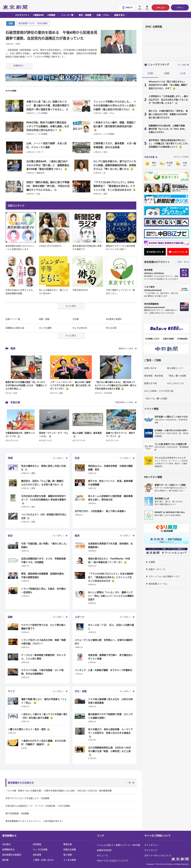Go to 前へ in X accounts

point(180,262)
